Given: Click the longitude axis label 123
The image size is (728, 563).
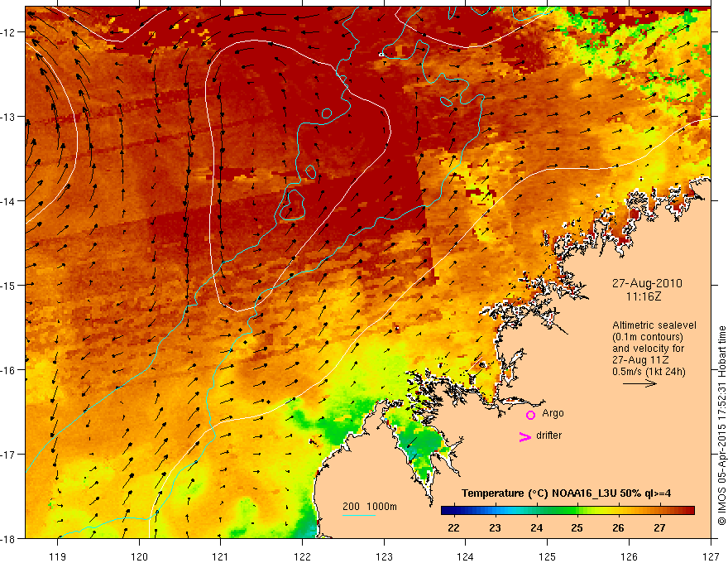Looking at the screenshot, I should [384, 556].
